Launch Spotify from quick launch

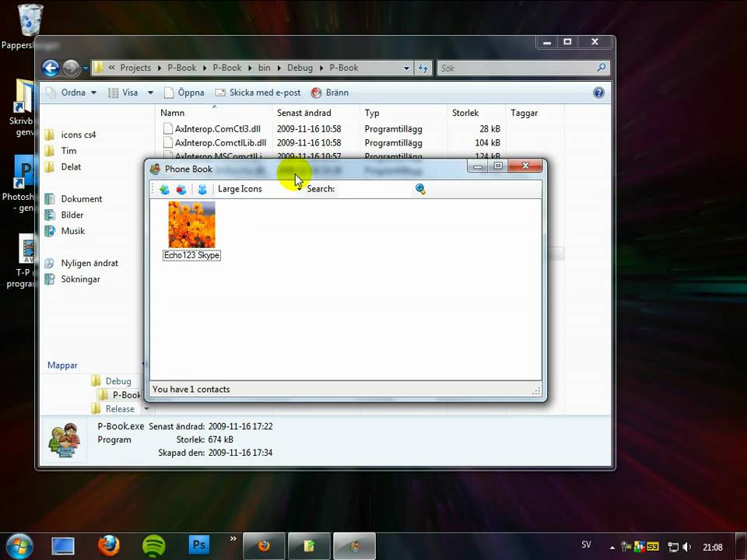click(154, 546)
